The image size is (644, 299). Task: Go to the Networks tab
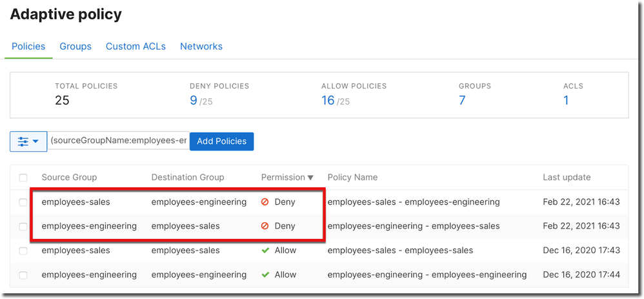click(x=201, y=46)
